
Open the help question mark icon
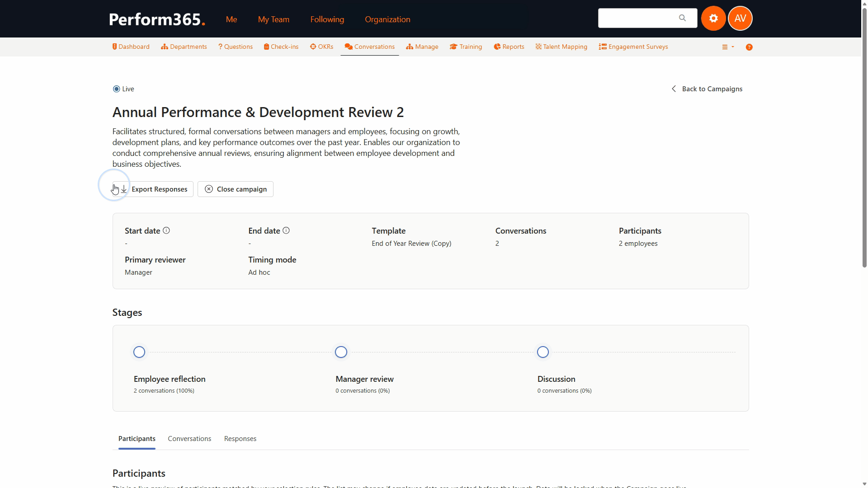(x=749, y=47)
